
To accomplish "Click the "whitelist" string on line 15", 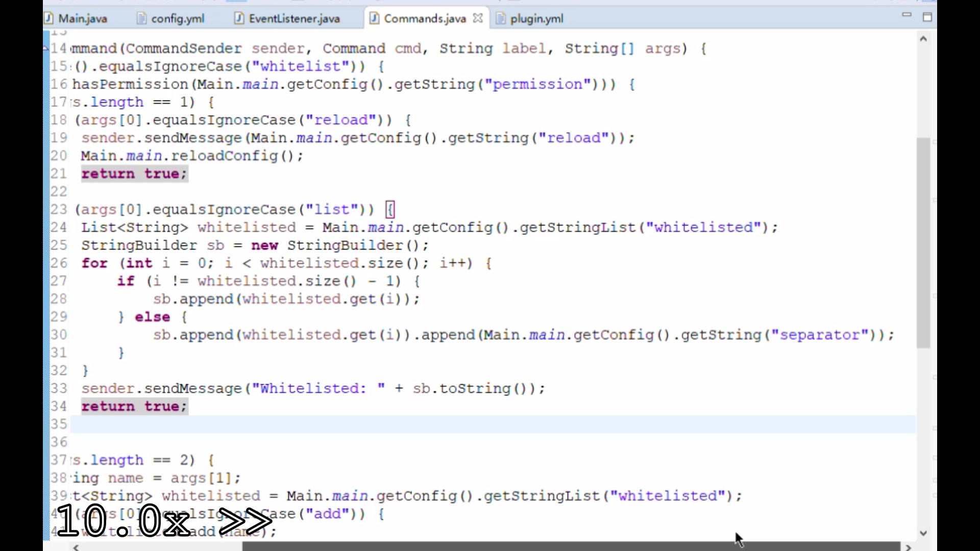I will click(301, 66).
